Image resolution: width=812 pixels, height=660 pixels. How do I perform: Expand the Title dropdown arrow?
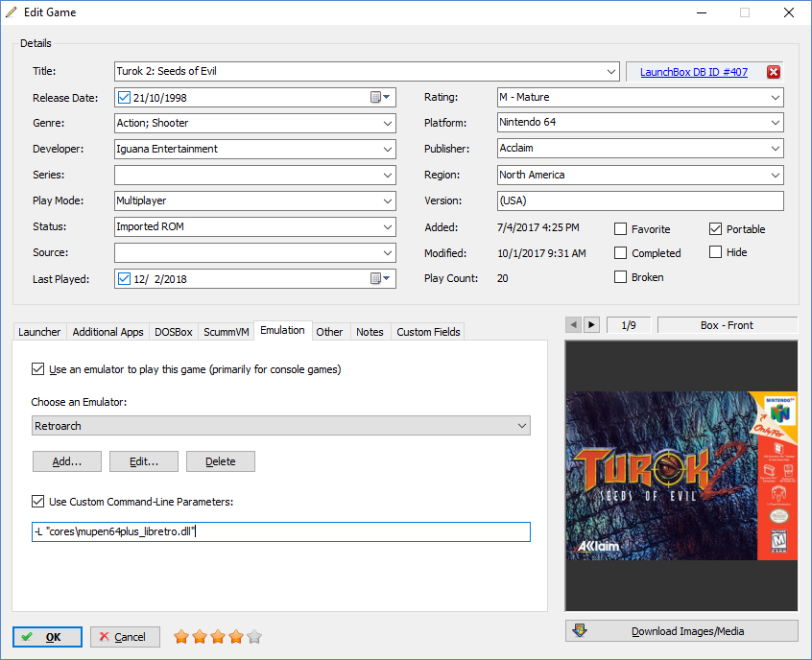611,71
